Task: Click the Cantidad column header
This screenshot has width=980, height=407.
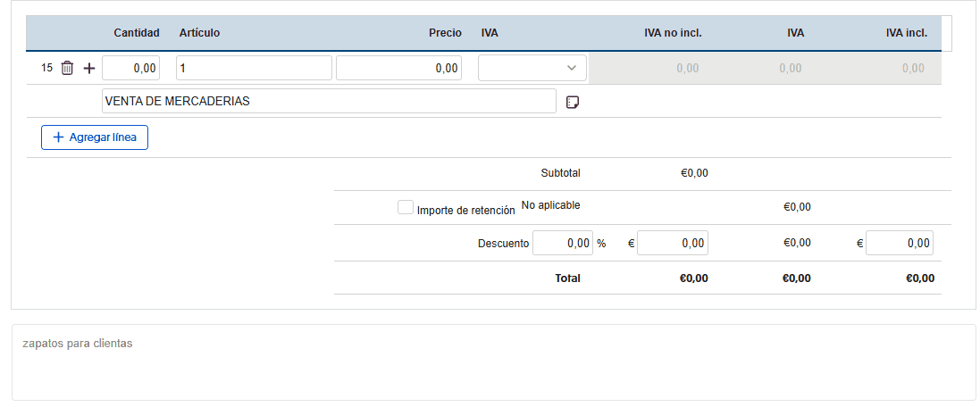Action: [x=137, y=33]
